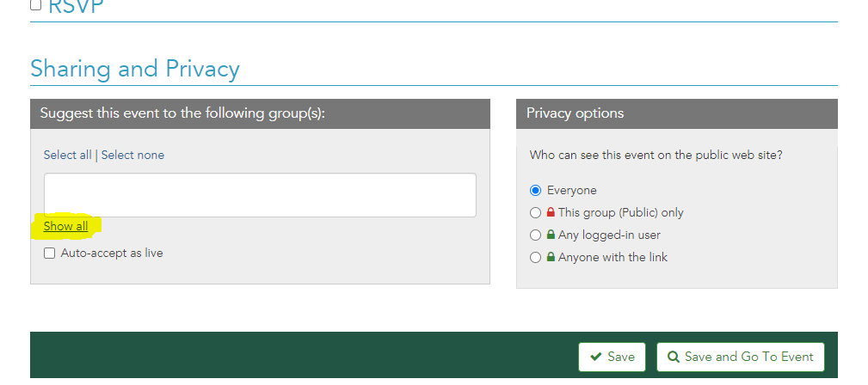Click the Select all link

coord(67,155)
